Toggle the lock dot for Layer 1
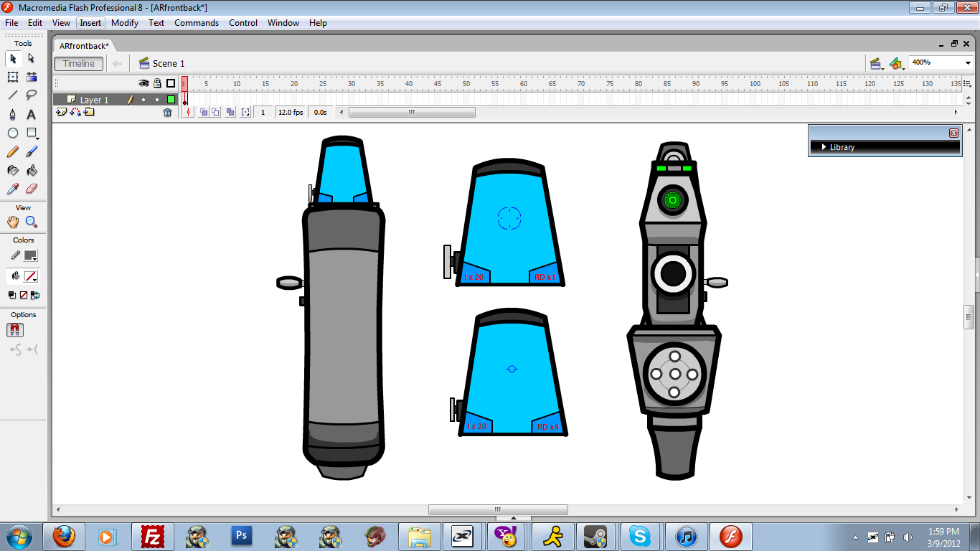 point(157,100)
